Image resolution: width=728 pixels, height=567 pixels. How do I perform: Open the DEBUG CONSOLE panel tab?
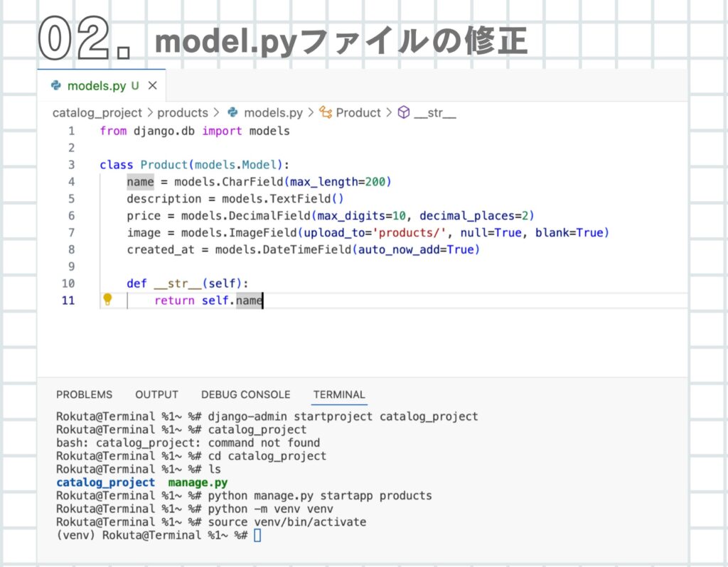coord(245,394)
